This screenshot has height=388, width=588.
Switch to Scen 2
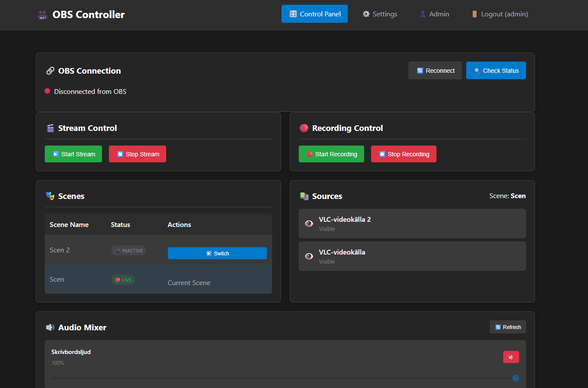(x=217, y=253)
